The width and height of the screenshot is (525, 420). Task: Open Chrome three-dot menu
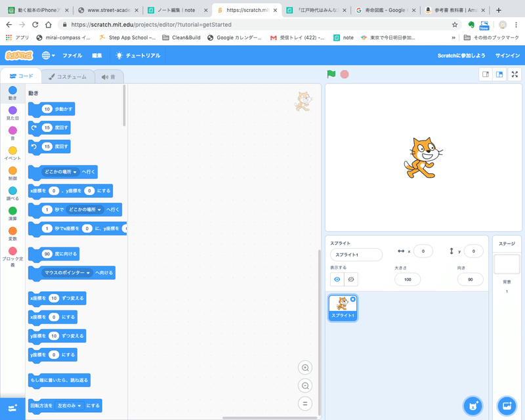point(516,24)
